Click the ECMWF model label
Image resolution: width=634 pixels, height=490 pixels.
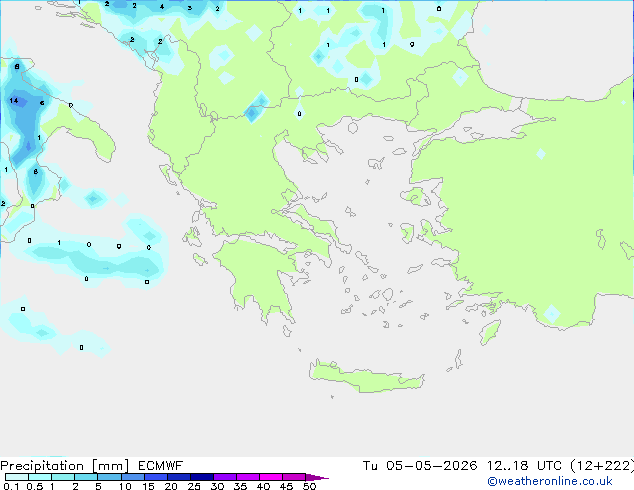click(x=161, y=466)
